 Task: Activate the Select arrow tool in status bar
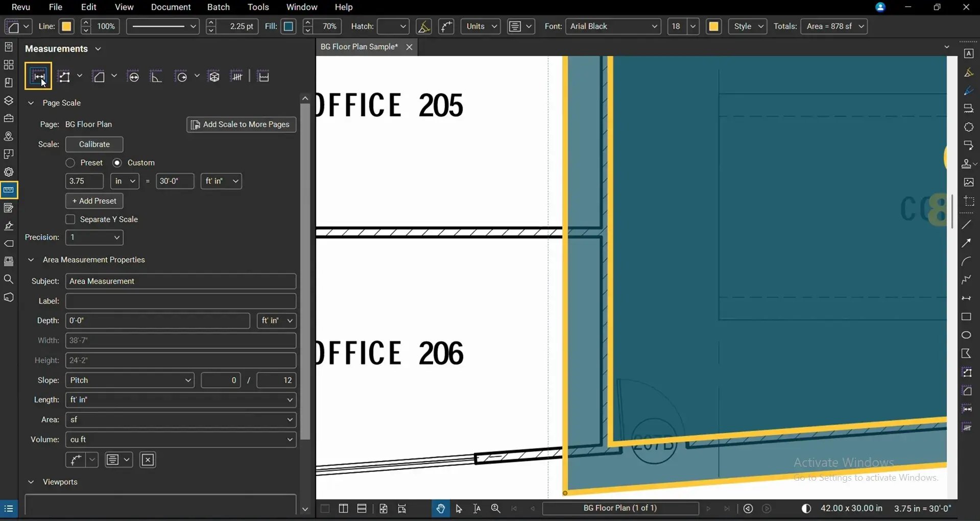[459, 509]
